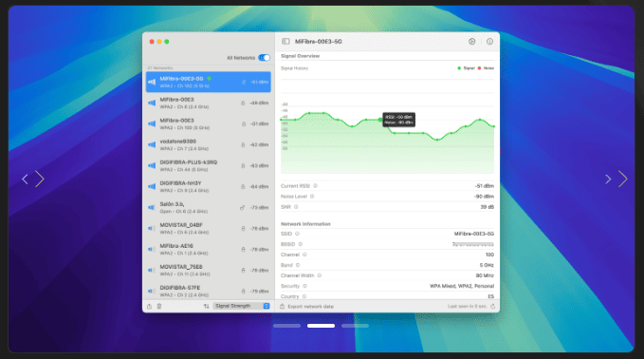Select MiFibra-00E3 network on Ch 6 2.4 GHz
644x359 pixels.
pyautogui.click(x=209, y=103)
